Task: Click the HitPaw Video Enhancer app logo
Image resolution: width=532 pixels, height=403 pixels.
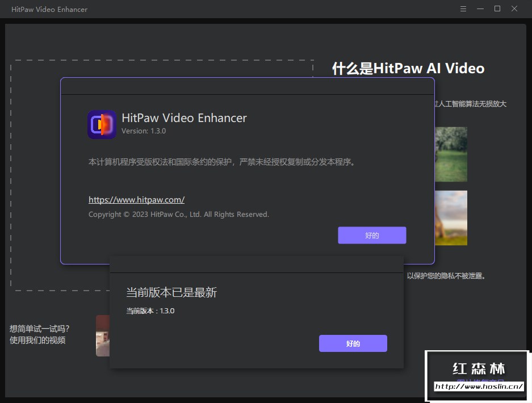Action: 102,124
